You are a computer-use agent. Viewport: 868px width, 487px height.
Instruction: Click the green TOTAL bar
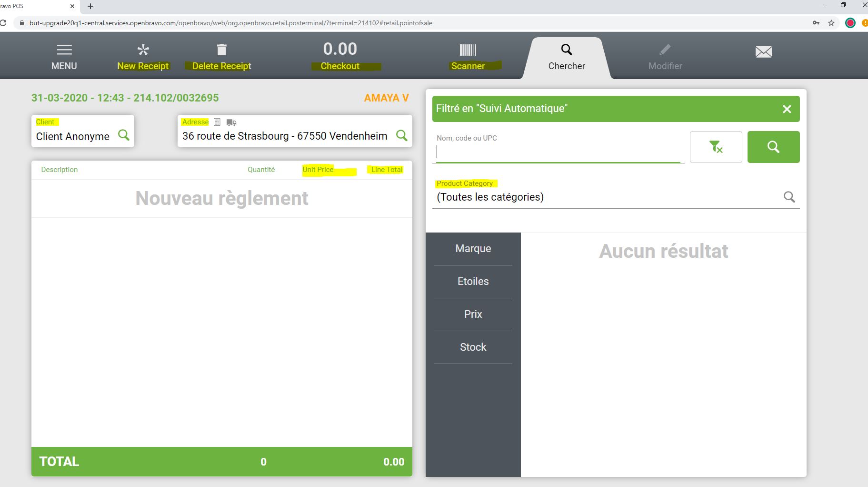point(222,461)
